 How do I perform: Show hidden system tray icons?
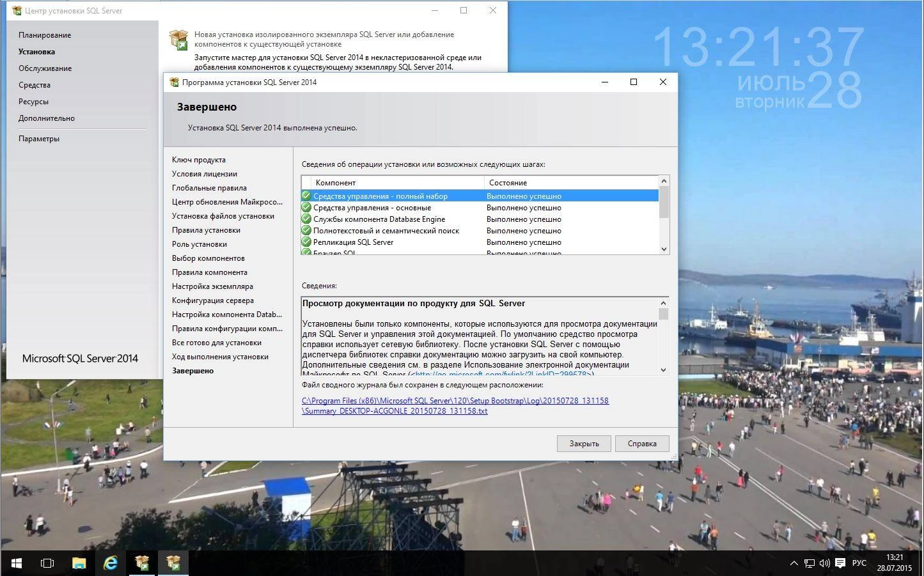(x=794, y=563)
